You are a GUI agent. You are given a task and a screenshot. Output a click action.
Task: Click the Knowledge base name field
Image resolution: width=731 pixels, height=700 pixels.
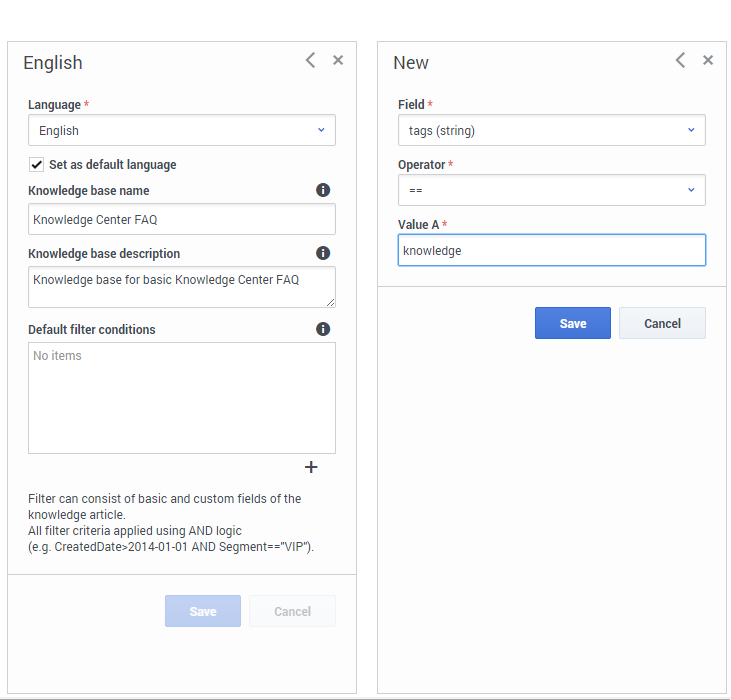[x=182, y=219]
